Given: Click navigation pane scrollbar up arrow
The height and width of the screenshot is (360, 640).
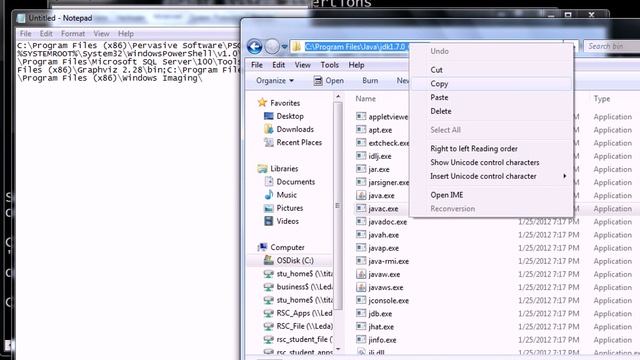Looking at the screenshot, I should point(338,97).
